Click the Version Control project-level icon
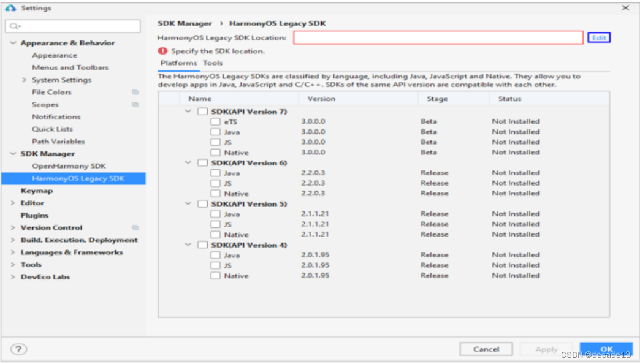 click(x=135, y=228)
